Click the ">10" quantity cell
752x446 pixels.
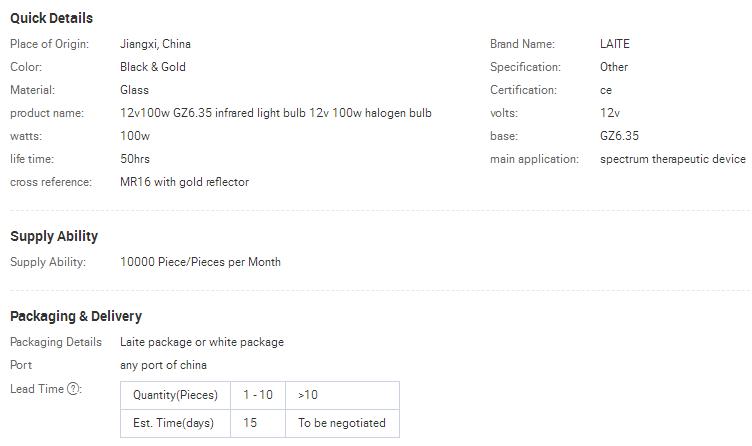[308, 395]
